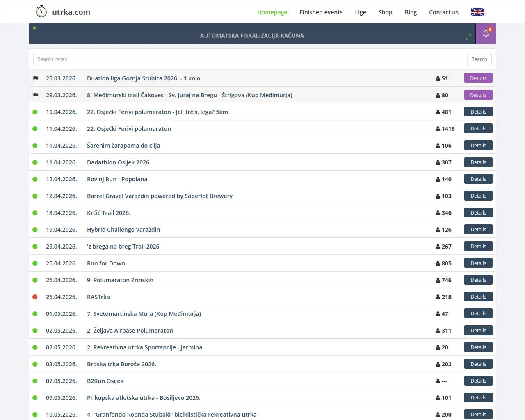The image size is (525, 420).
Task: Click the participants icon for Granfondo Roonda Stubaki
Action: click(x=438, y=414)
